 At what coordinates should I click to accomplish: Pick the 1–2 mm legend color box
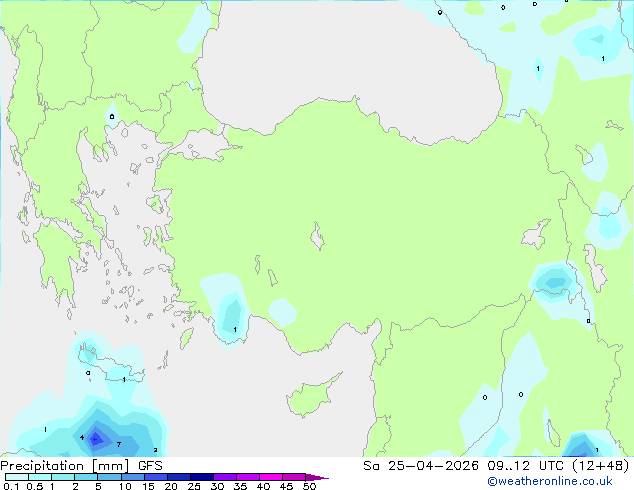(63, 477)
